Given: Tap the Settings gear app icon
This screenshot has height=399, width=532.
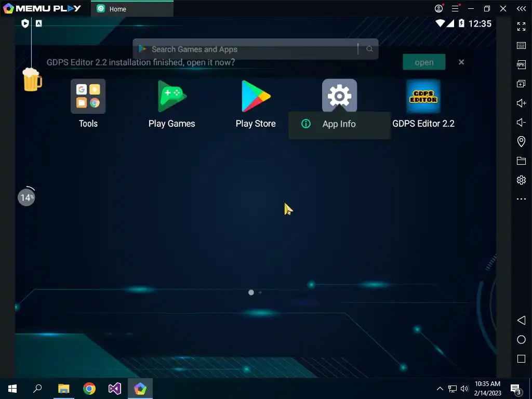Looking at the screenshot, I should [339, 96].
